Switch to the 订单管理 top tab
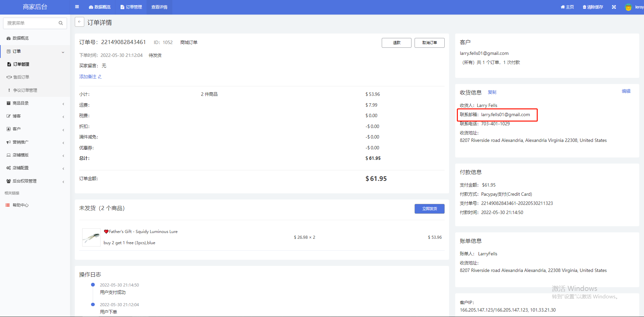This screenshot has width=644, height=317. pos(131,7)
